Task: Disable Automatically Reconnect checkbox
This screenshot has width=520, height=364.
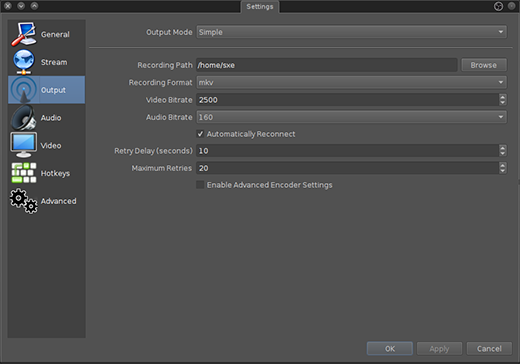Action: point(200,134)
